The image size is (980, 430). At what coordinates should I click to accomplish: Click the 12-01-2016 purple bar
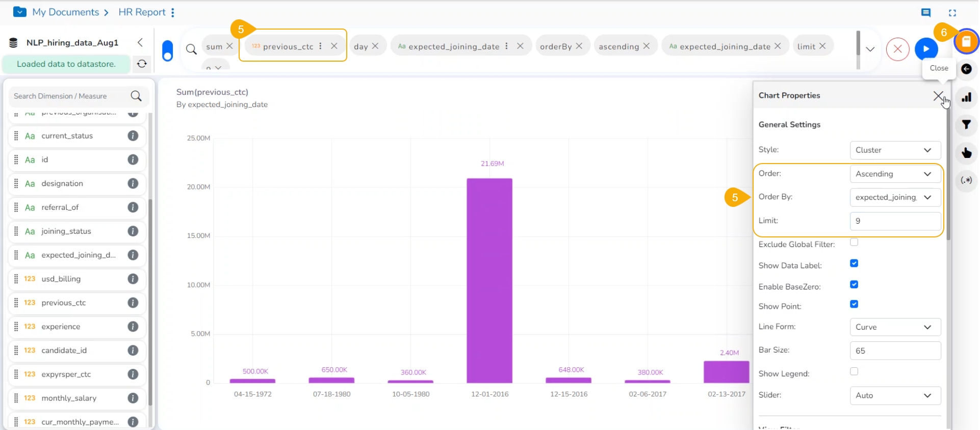[489, 280]
